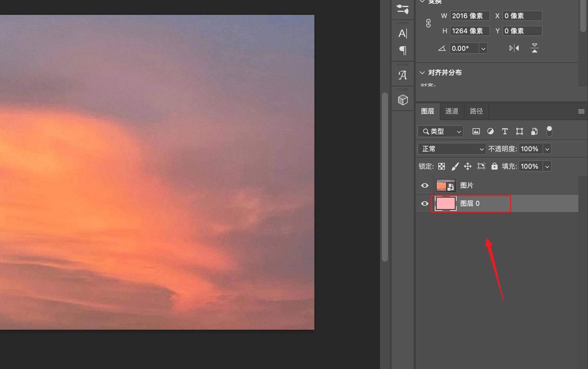Click the flip horizontal button

pyautogui.click(x=514, y=48)
